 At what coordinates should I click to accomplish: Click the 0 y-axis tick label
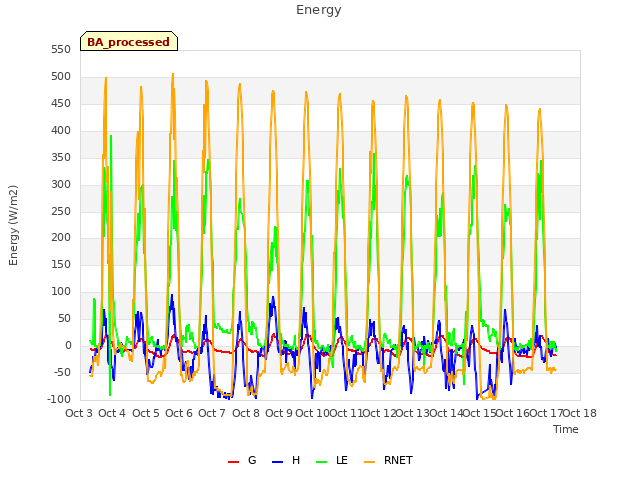click(68, 346)
